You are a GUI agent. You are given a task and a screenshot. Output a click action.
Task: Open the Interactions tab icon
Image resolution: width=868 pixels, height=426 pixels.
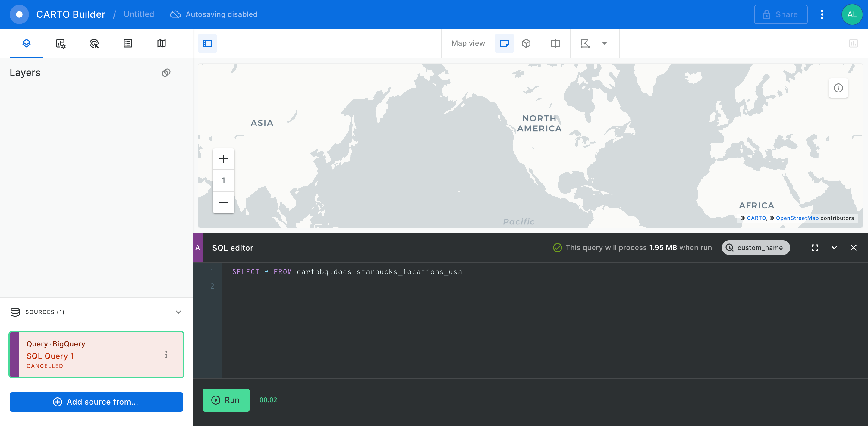tap(94, 43)
